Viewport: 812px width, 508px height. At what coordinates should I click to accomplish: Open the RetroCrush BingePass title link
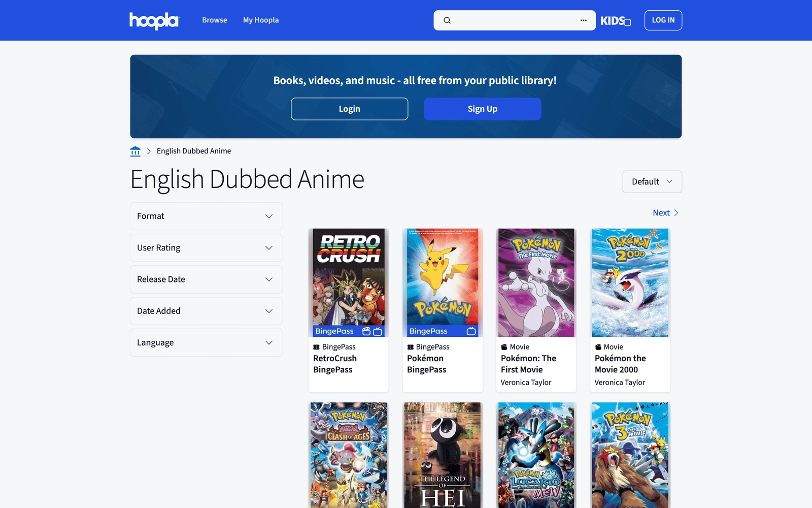click(x=335, y=364)
